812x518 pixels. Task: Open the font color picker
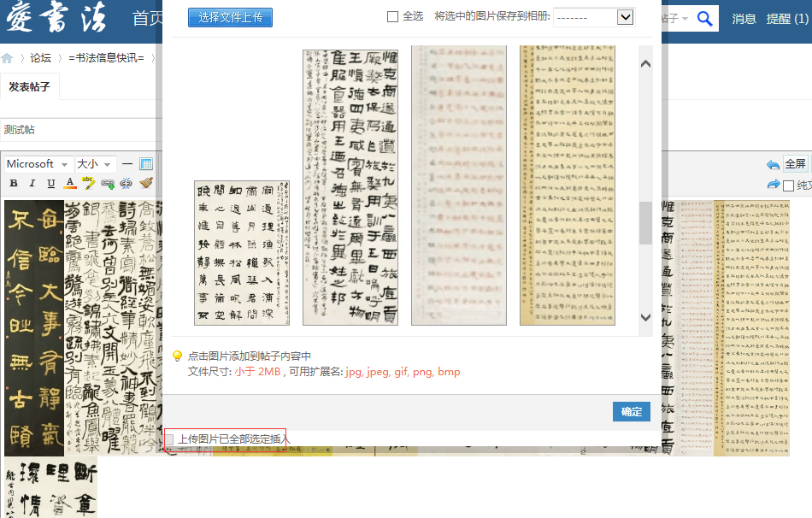tap(70, 183)
